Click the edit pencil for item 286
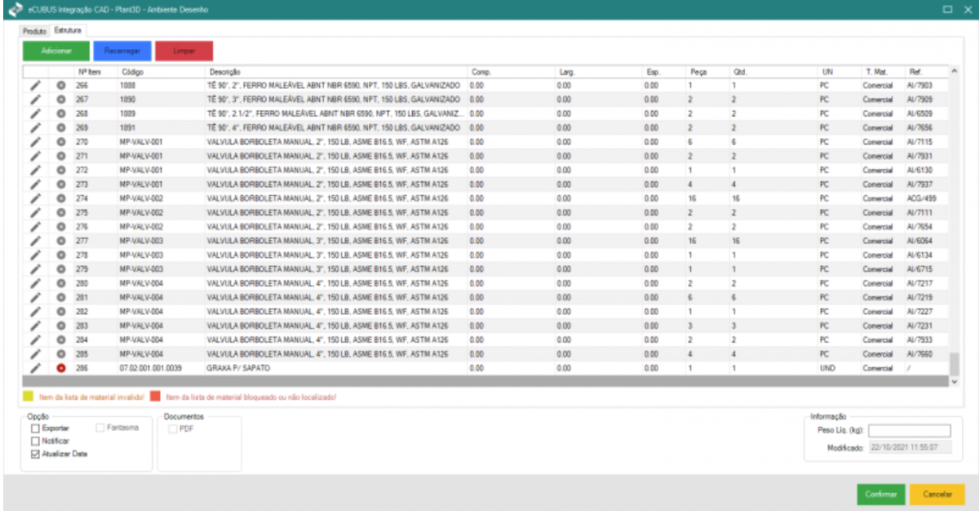Screen dimensions: 980x511 pos(35,368)
